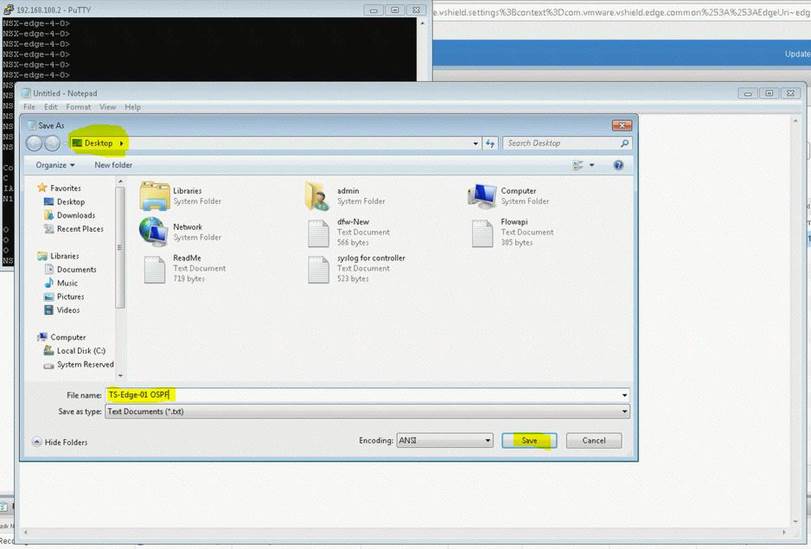Open the Organize dropdown menu
This screenshot has width=811, height=549.
coord(54,165)
